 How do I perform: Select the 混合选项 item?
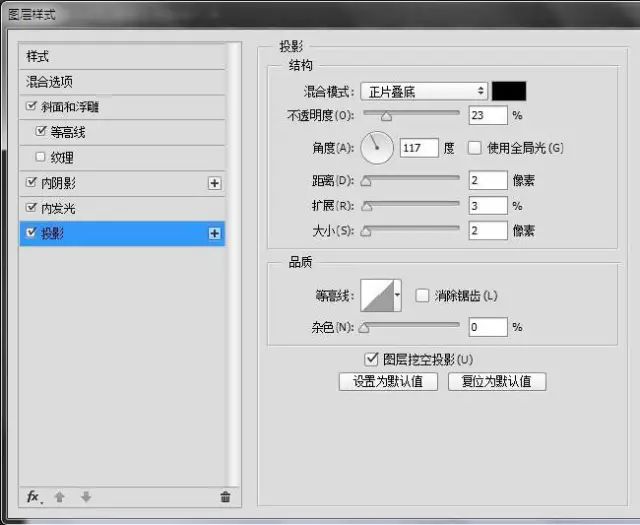click(x=122, y=82)
